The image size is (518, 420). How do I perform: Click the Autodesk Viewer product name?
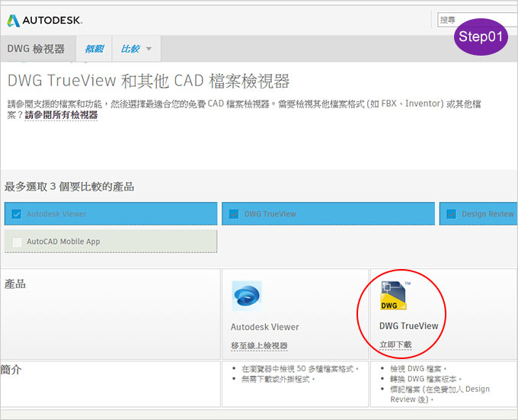(264, 327)
